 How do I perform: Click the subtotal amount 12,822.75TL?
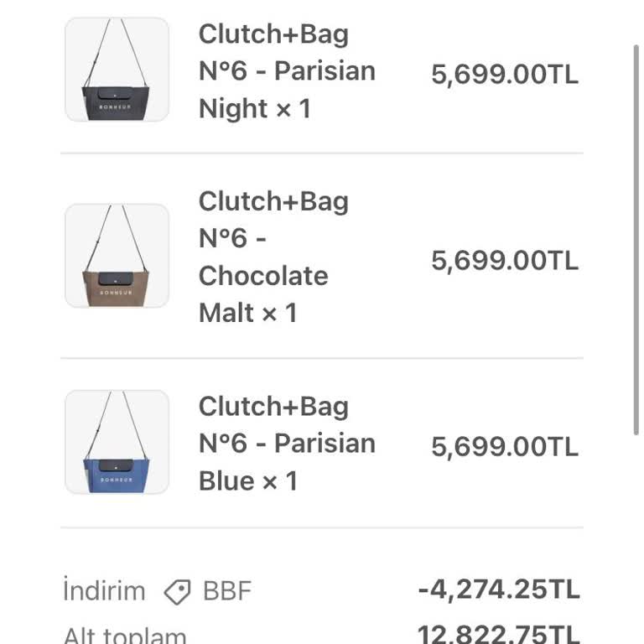499,635
